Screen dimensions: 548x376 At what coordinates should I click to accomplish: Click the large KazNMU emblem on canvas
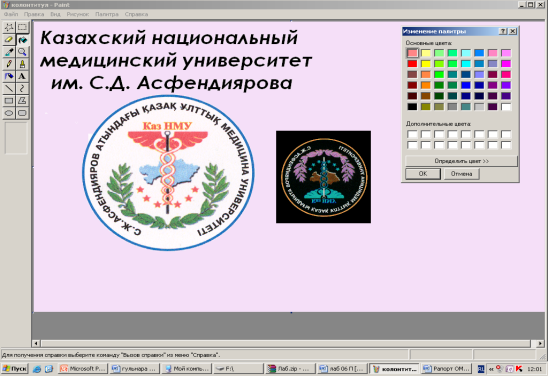pyautogui.click(x=168, y=173)
